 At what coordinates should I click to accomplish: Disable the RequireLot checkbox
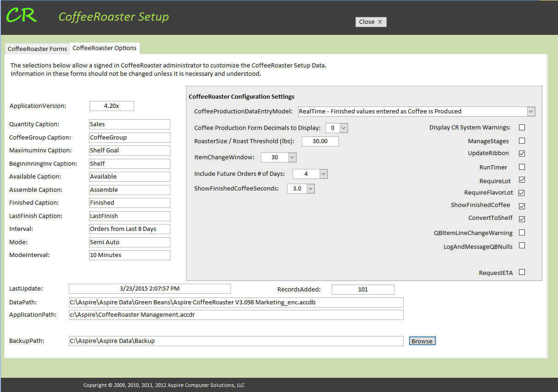(x=522, y=180)
